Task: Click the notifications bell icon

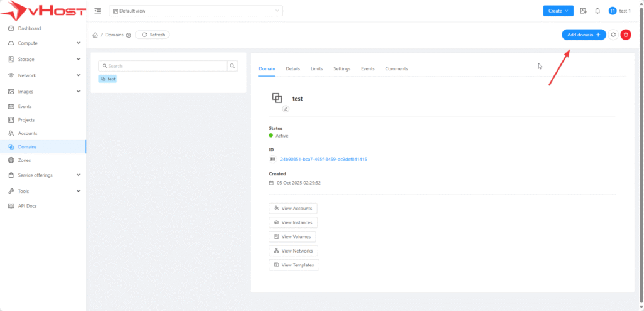Action: 597,11
